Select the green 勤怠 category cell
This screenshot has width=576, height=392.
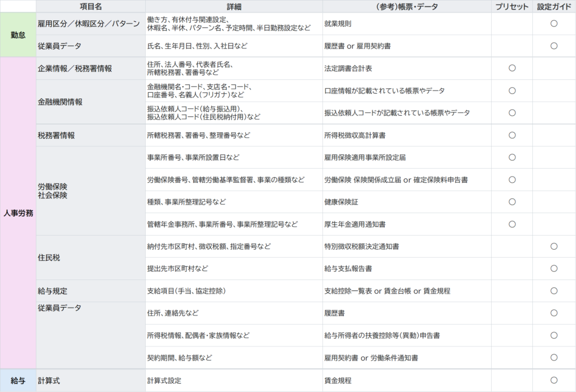(x=18, y=34)
